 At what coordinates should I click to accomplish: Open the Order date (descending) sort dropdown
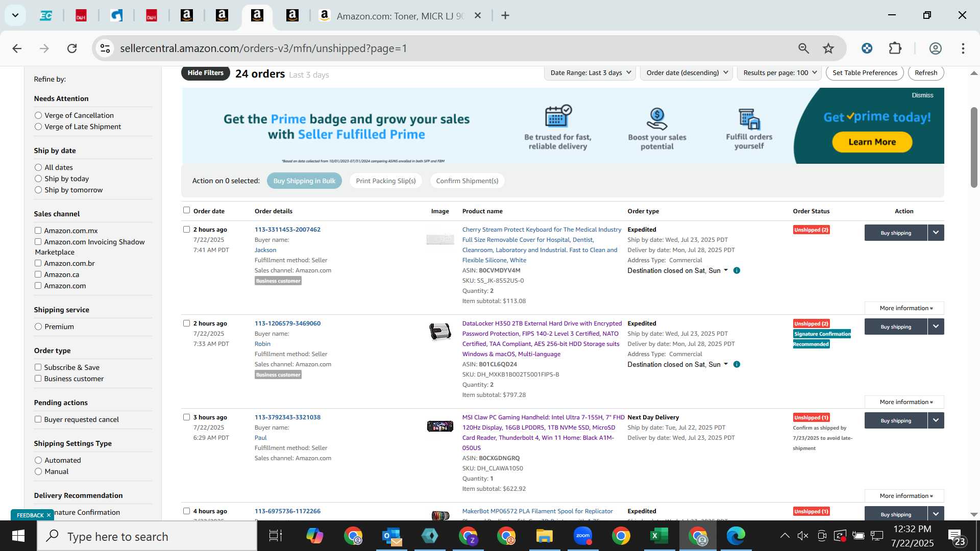point(687,73)
